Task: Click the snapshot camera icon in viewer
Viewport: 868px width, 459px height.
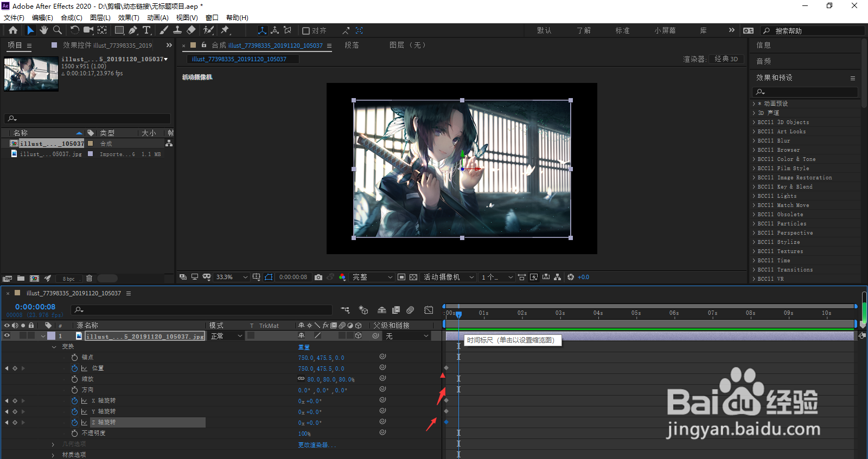Action: [318, 277]
